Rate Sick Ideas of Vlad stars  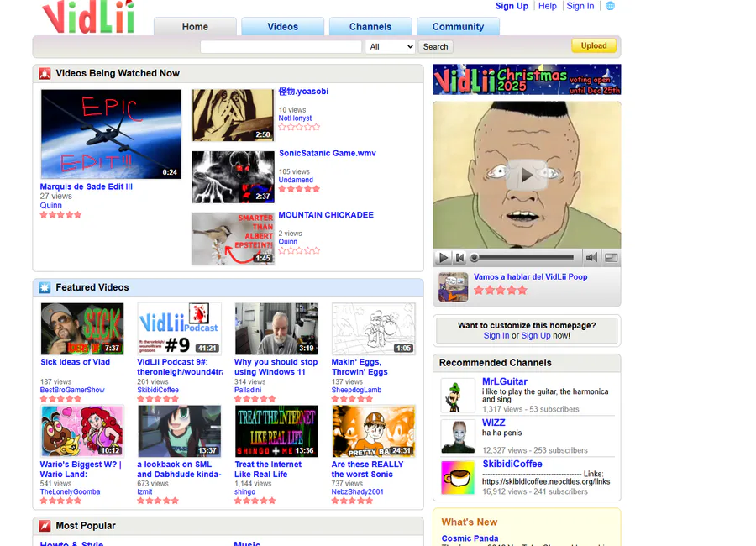click(x=60, y=399)
